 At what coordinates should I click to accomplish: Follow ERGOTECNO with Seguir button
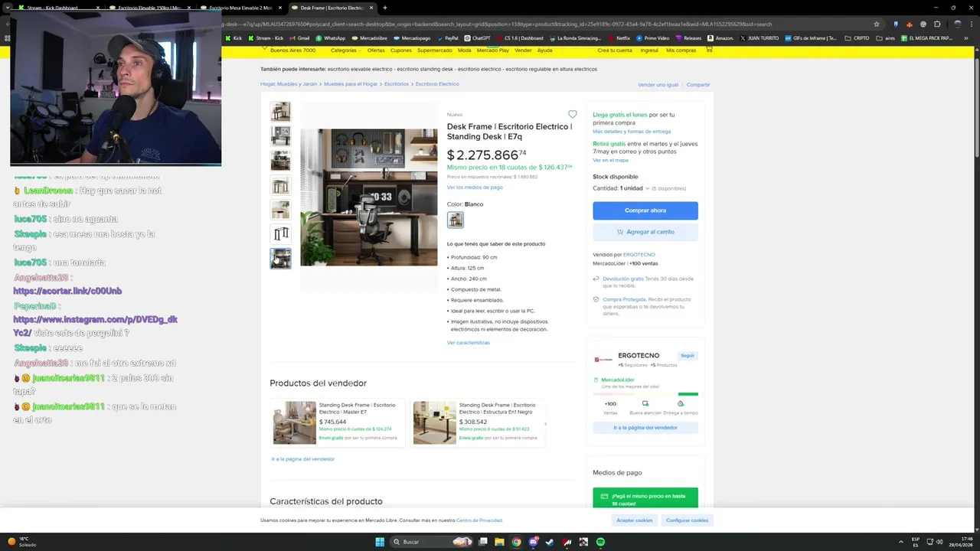pos(688,356)
